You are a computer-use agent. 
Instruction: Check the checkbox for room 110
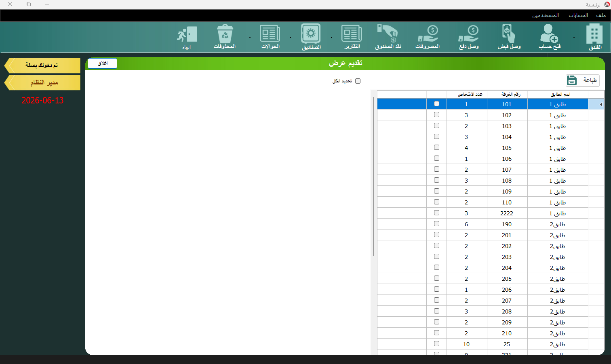click(x=436, y=202)
